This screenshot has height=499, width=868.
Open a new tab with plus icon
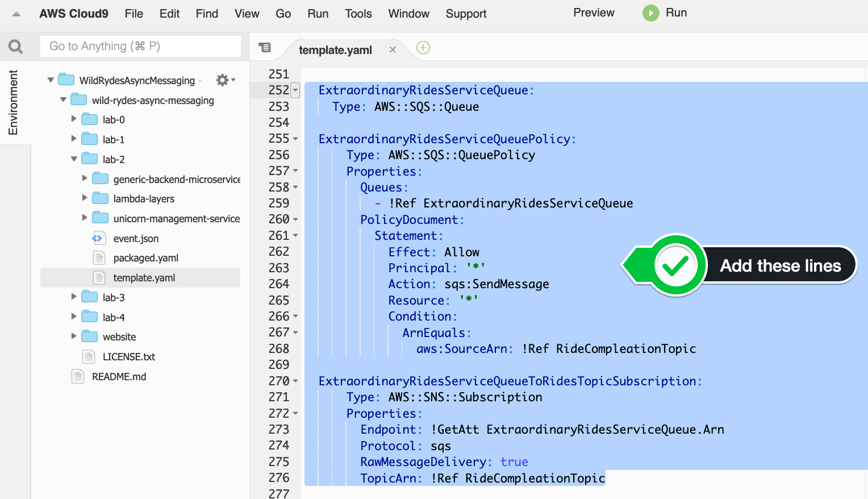click(423, 48)
